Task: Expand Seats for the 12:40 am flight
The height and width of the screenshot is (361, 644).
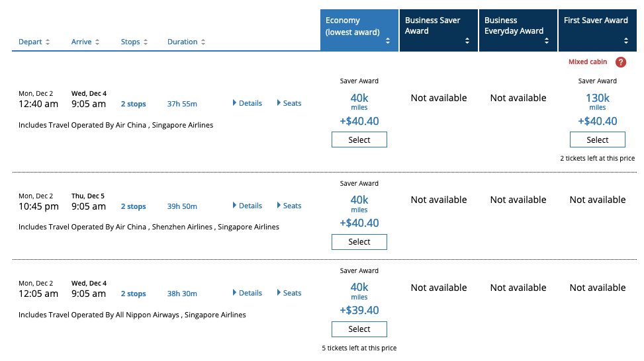Action: [x=289, y=103]
